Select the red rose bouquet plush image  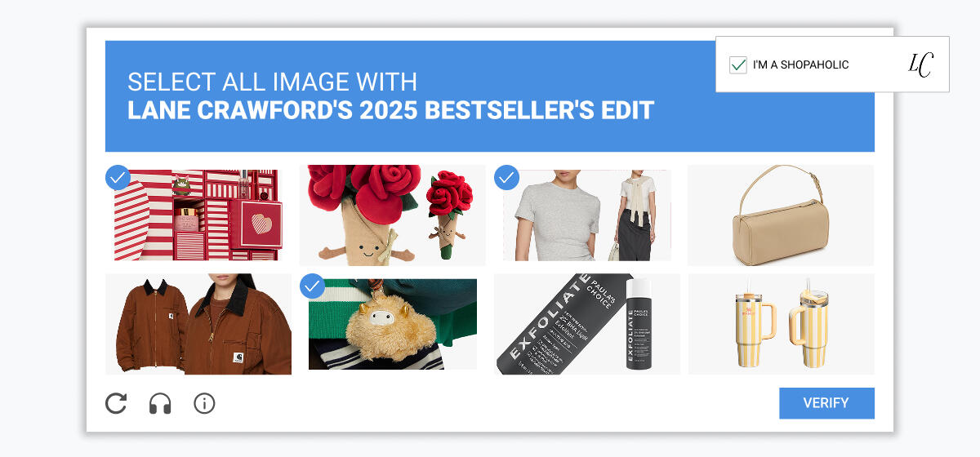click(x=392, y=215)
